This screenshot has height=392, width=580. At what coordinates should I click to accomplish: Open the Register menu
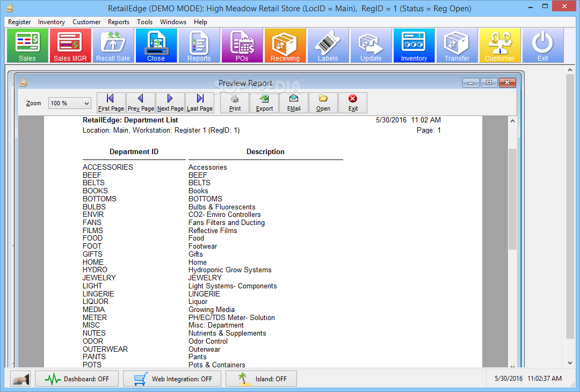coord(19,22)
